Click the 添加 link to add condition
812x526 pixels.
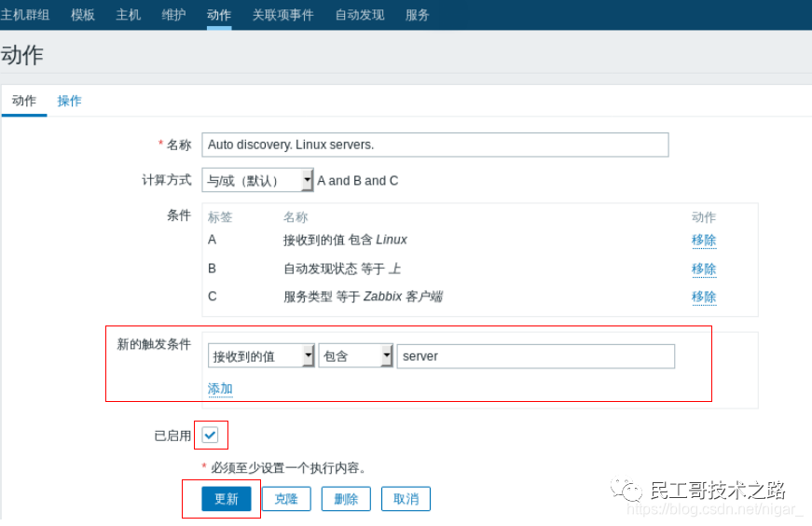coord(220,389)
